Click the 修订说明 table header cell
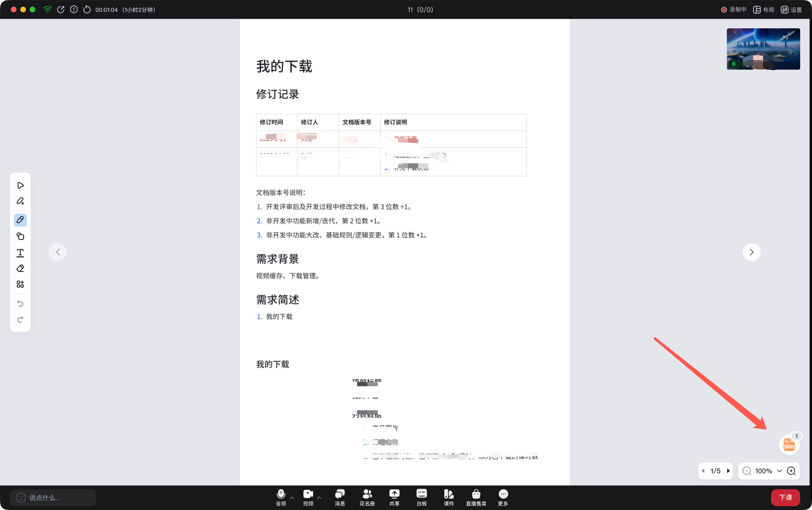The width and height of the screenshot is (812, 510). click(x=453, y=122)
